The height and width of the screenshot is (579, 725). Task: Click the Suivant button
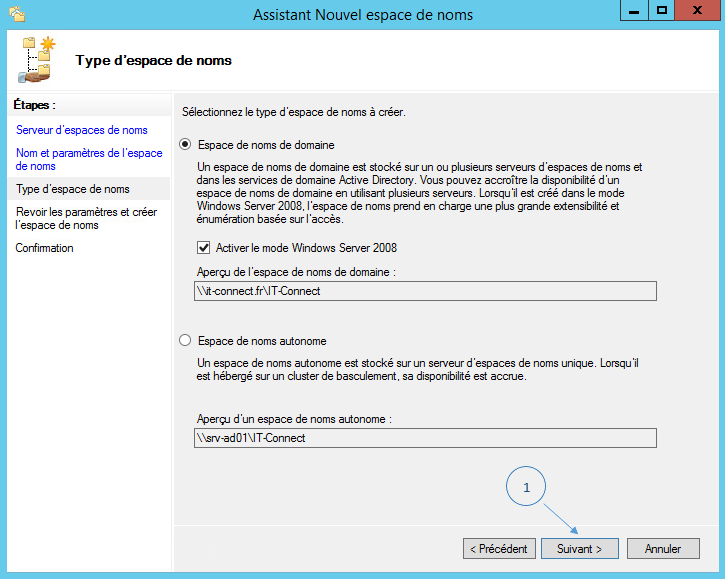pyautogui.click(x=580, y=548)
